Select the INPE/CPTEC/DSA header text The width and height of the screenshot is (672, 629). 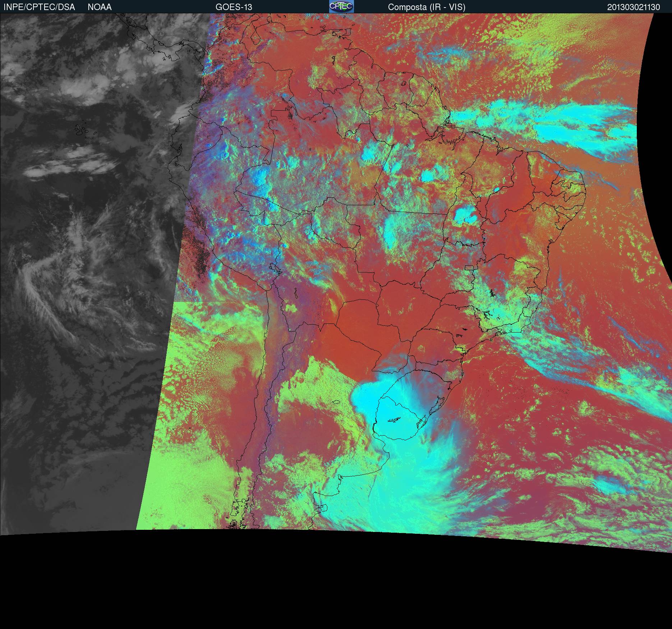tap(39, 7)
